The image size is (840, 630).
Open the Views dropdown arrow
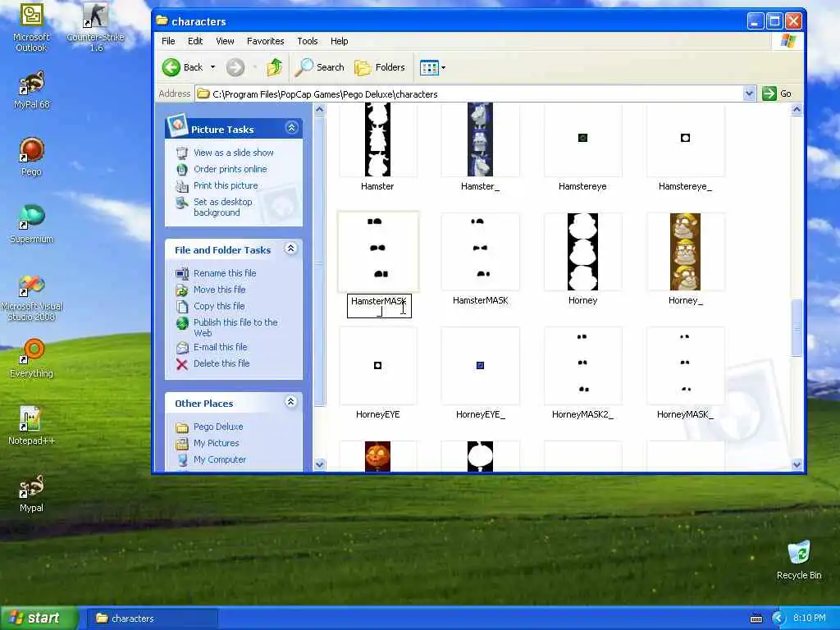coord(443,67)
